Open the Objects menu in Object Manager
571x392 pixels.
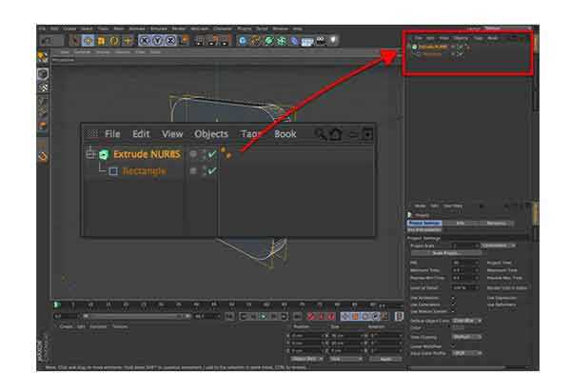pyautogui.click(x=210, y=134)
